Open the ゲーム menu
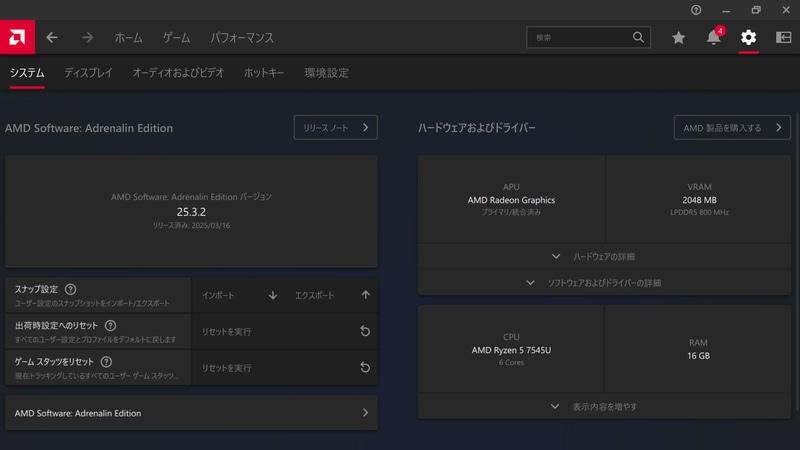The width and height of the screenshot is (800, 450). (177, 37)
